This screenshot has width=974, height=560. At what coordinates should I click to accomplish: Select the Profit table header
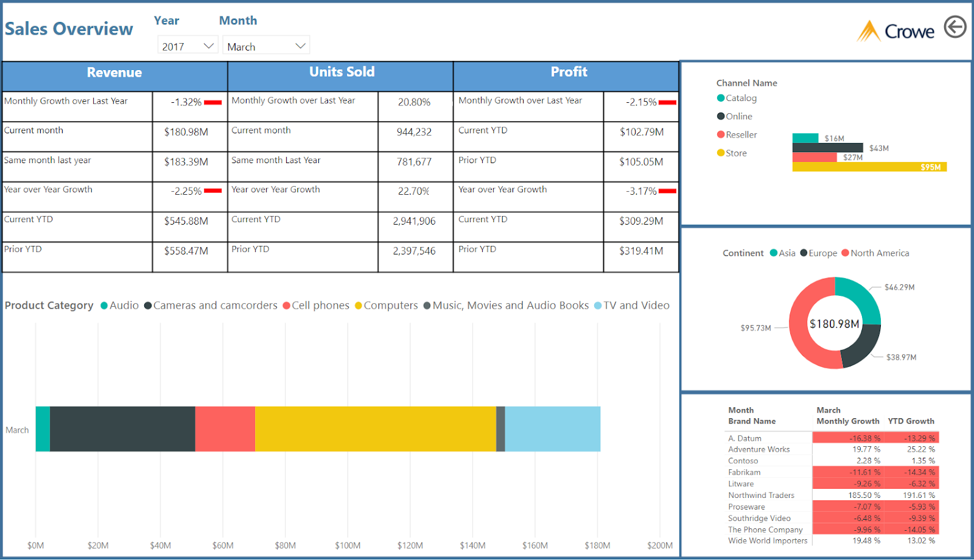point(569,72)
